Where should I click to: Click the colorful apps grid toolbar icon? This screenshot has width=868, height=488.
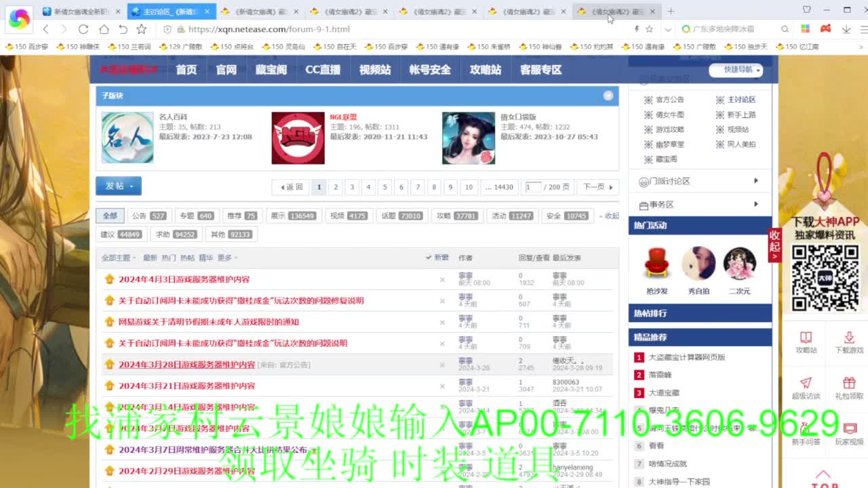[x=805, y=29]
